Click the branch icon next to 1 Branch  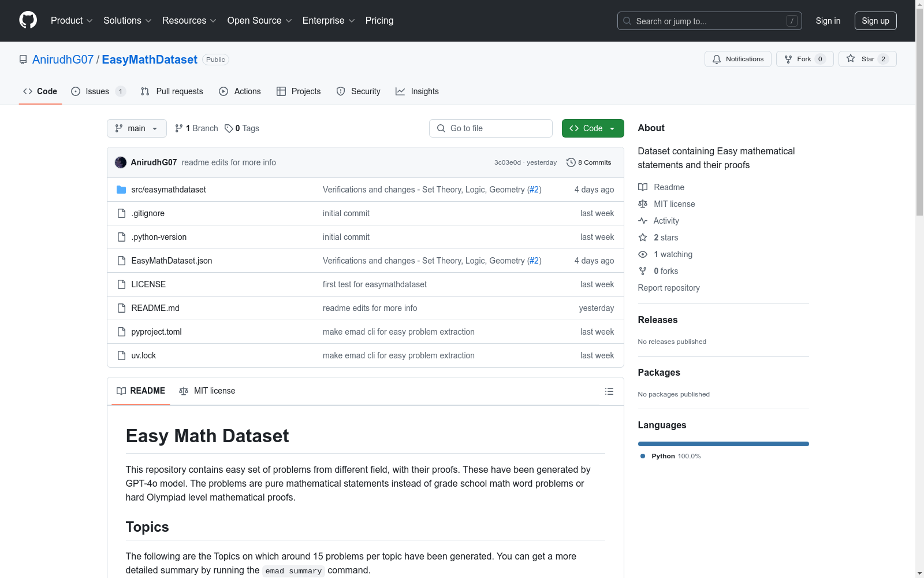[x=179, y=128]
